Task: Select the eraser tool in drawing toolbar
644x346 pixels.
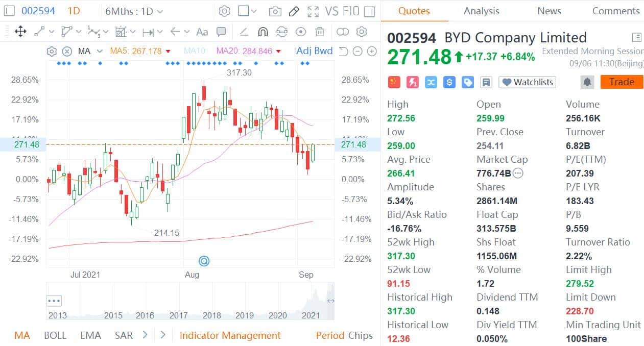Action: [244, 32]
